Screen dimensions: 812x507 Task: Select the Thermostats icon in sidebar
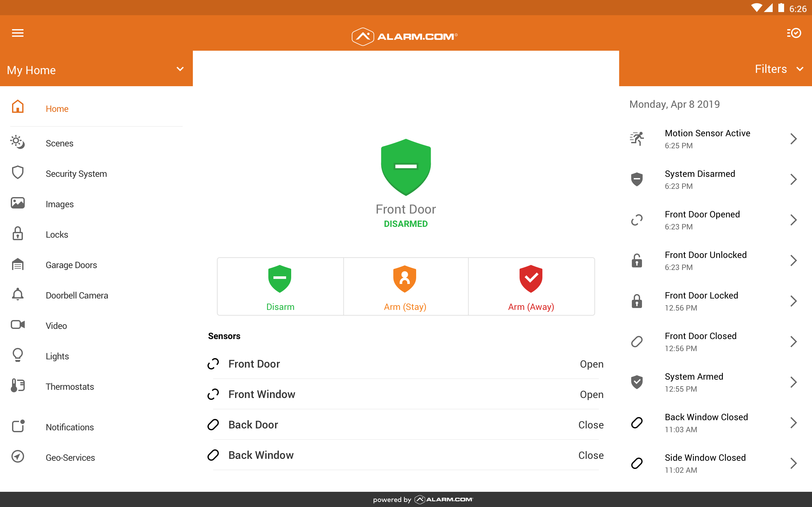(17, 386)
